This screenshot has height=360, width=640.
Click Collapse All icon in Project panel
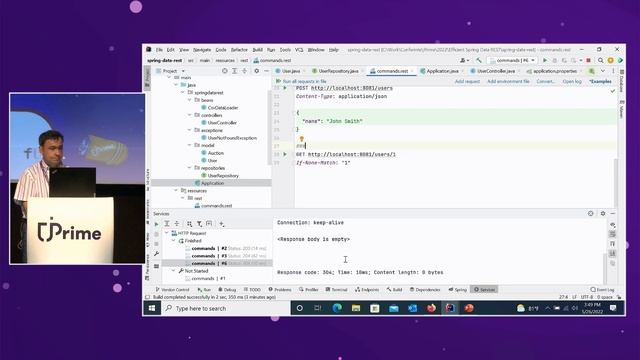[x=244, y=71]
